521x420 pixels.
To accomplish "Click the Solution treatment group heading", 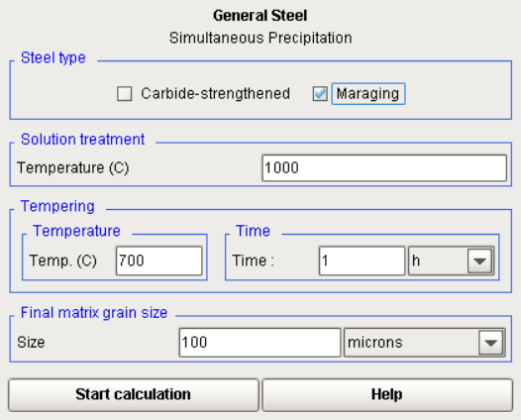I will point(82,140).
